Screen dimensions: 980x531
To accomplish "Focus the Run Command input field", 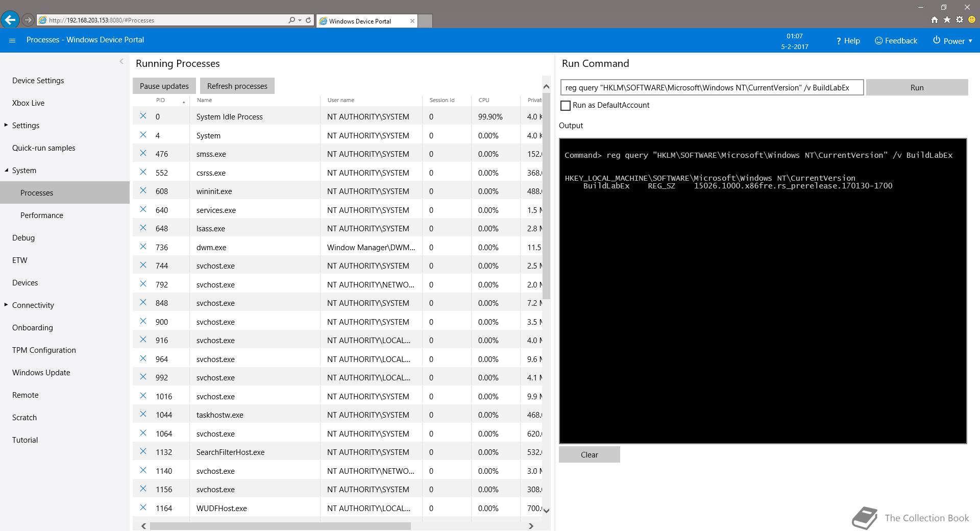I will click(712, 87).
